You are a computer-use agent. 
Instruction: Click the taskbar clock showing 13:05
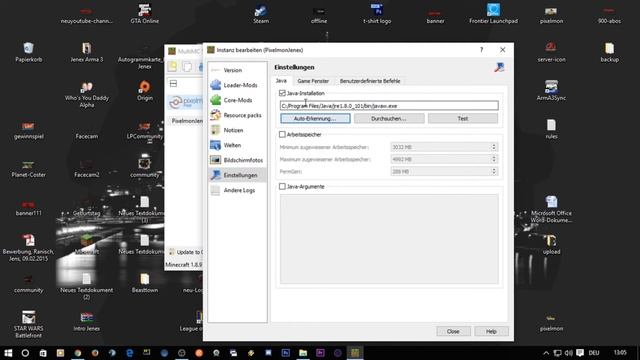[620, 353]
